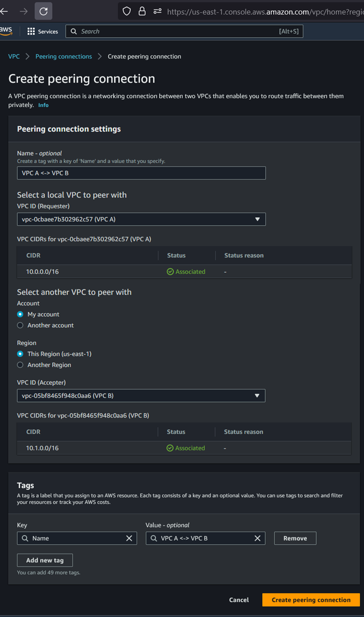Click the site permissions icon in address bar
Image resolution: width=364 pixels, height=617 pixels.
pyautogui.click(x=157, y=11)
